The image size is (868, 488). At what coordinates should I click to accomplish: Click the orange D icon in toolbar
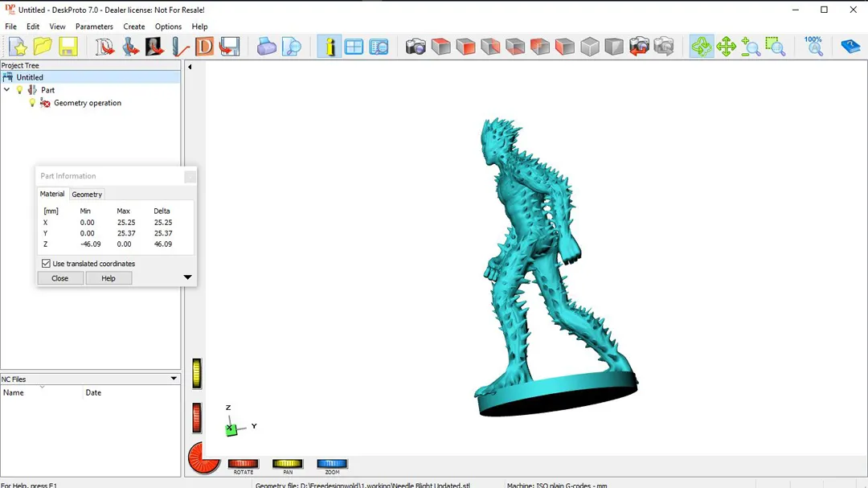tap(204, 47)
